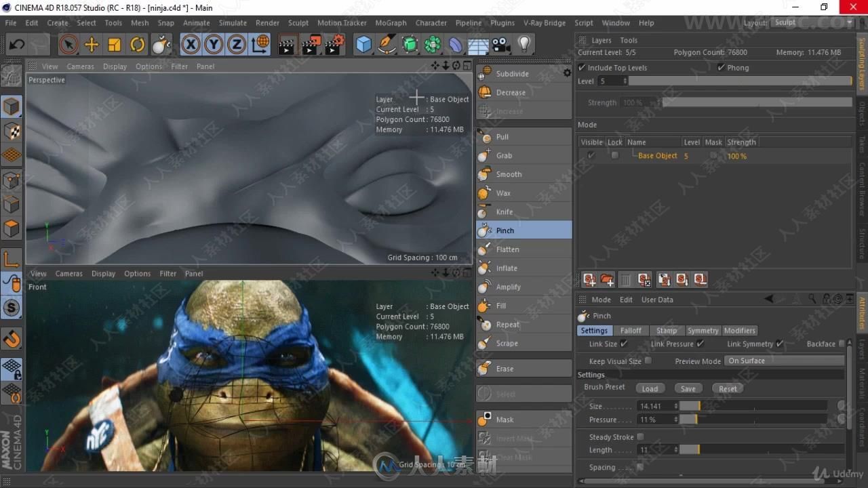This screenshot has width=868, height=488.
Task: Click the Pressure value stepper
Action: point(675,420)
